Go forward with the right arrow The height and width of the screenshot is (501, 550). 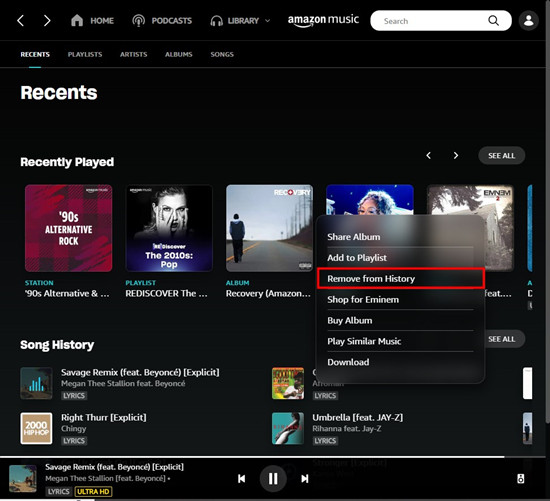pyautogui.click(x=47, y=21)
